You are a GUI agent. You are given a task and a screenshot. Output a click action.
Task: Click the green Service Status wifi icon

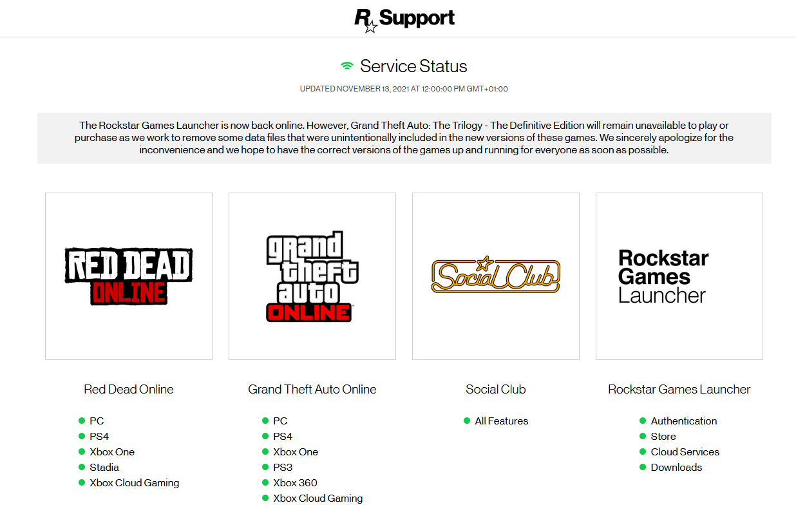pos(347,66)
